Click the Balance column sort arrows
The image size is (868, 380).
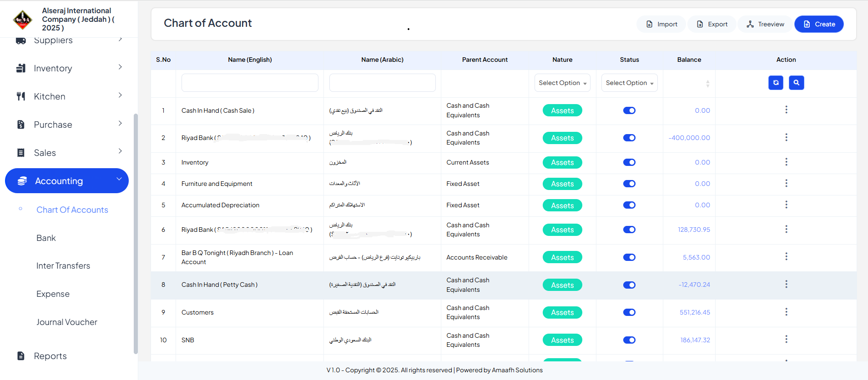[707, 84]
